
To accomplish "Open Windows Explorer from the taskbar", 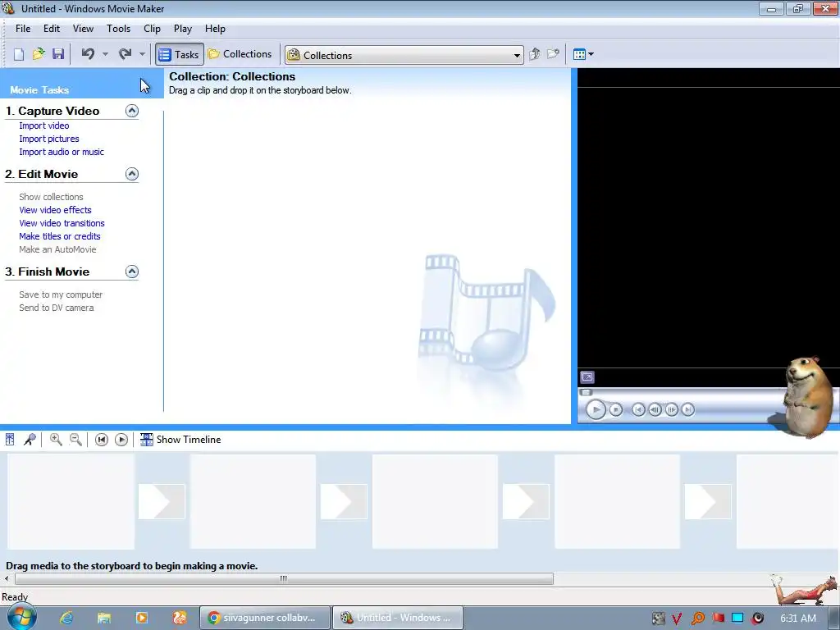I will (104, 618).
